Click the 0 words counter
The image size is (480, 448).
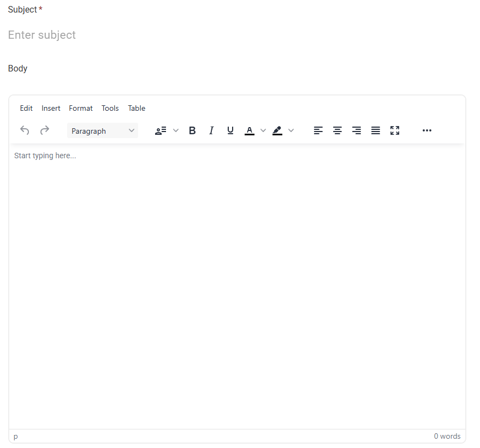click(x=447, y=437)
